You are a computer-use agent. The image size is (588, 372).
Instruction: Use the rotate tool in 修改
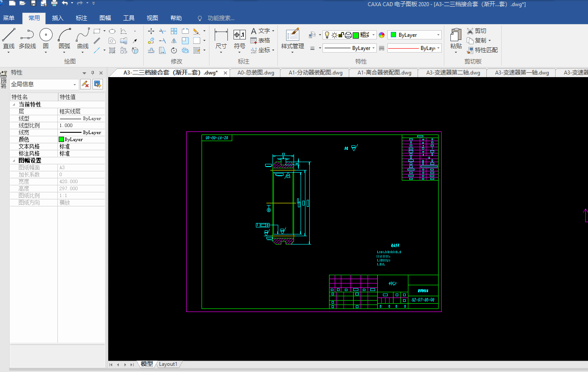(174, 50)
